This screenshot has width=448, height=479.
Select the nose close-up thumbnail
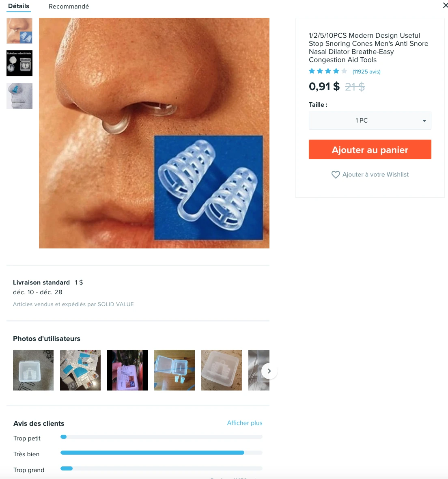pos(19,31)
